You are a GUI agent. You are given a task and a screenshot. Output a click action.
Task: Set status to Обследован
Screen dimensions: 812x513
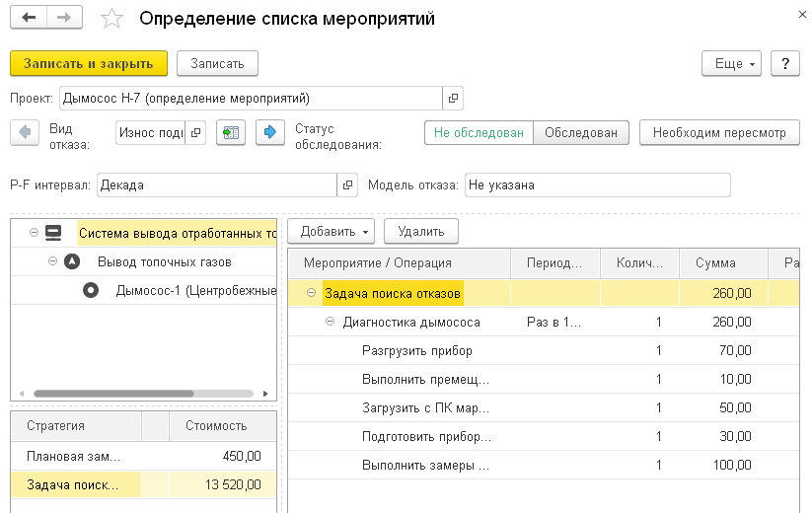pyautogui.click(x=581, y=133)
